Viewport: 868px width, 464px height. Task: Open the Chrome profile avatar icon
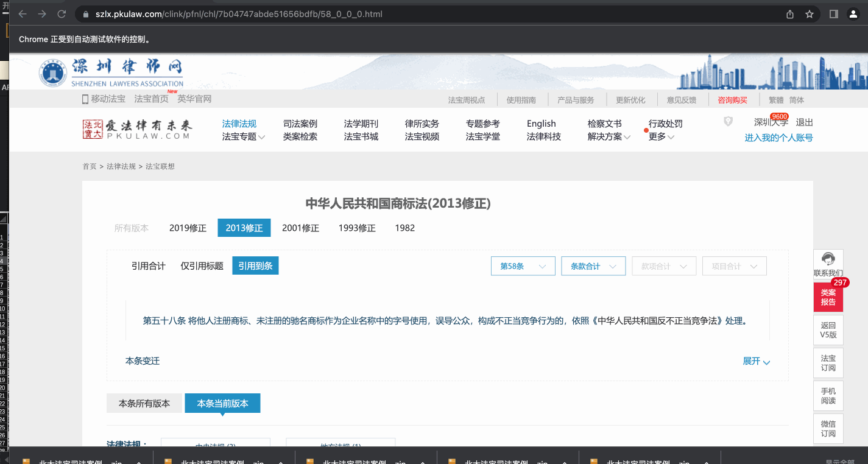click(853, 14)
